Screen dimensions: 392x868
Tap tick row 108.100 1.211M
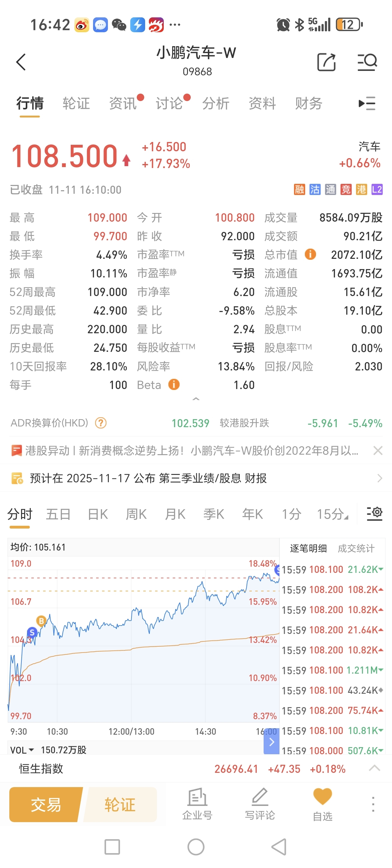[x=332, y=670]
